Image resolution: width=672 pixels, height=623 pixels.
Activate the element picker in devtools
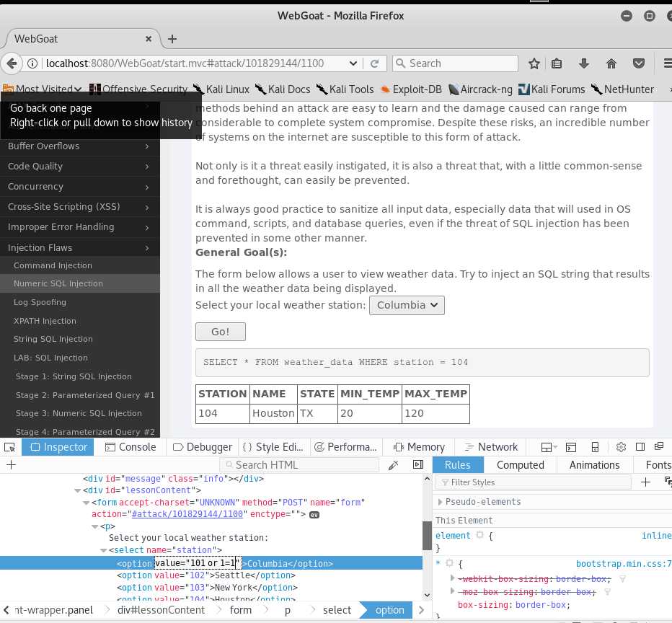(x=10, y=447)
